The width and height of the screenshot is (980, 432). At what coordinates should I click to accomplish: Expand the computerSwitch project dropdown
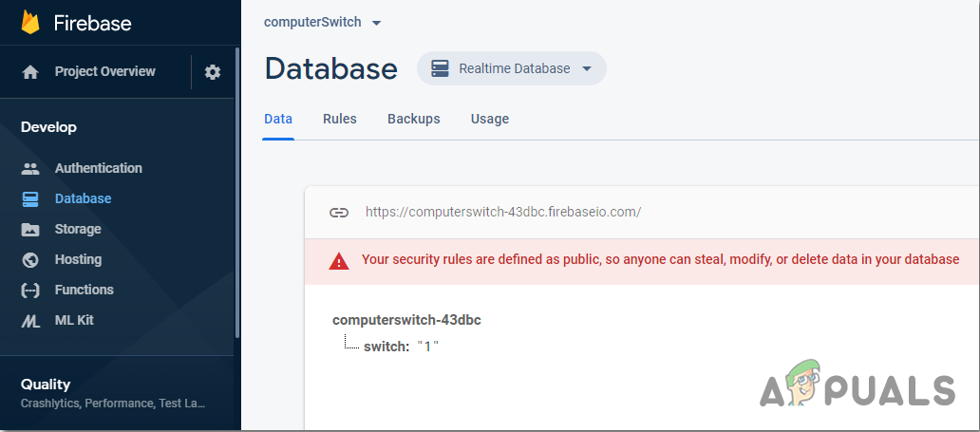376,23
